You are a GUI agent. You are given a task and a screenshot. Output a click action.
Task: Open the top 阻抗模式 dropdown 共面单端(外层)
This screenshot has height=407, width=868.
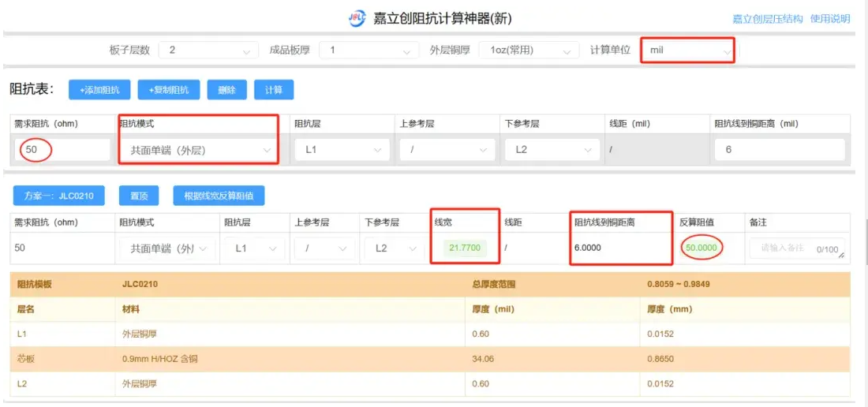[198, 150]
